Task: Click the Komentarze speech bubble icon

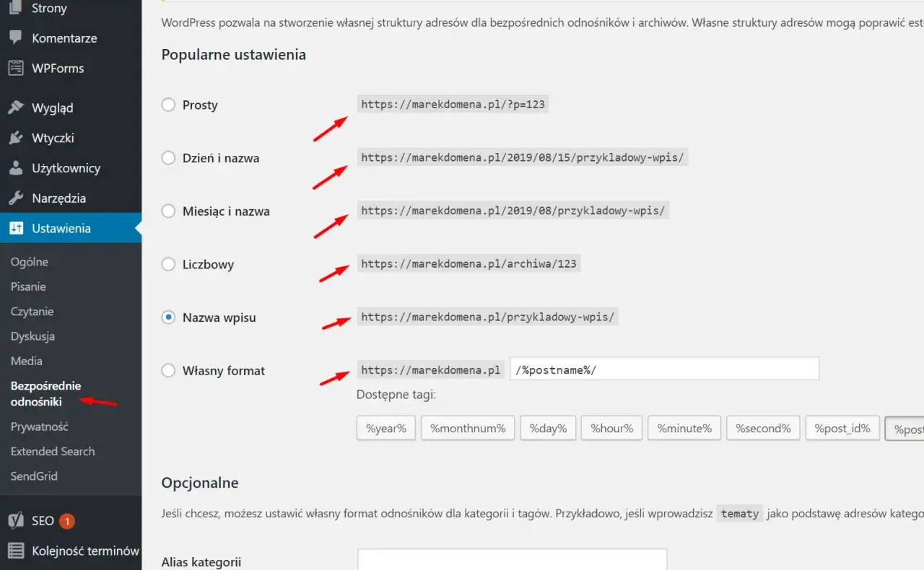Action: (15, 38)
